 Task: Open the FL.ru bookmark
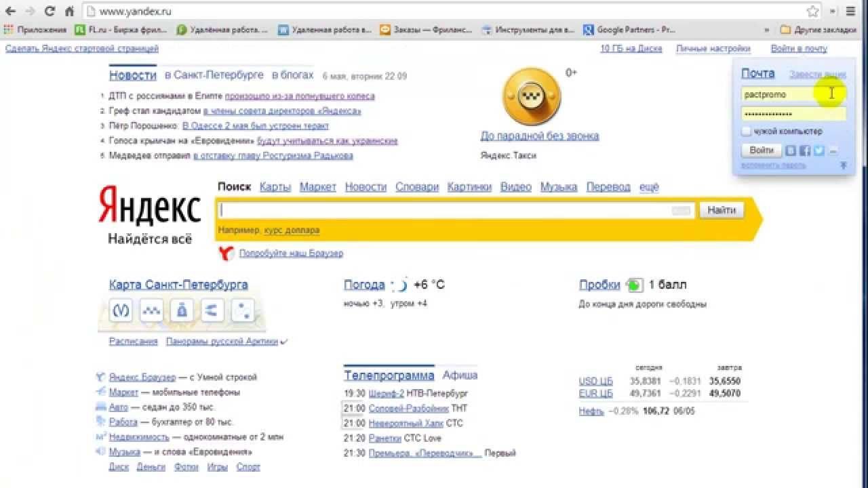pos(121,30)
